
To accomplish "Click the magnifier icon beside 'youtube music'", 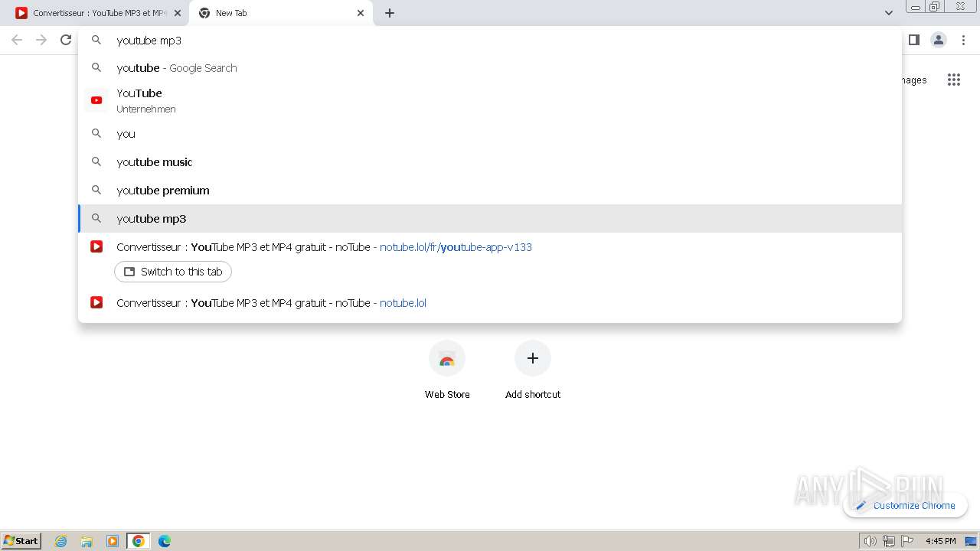I will [x=96, y=161].
